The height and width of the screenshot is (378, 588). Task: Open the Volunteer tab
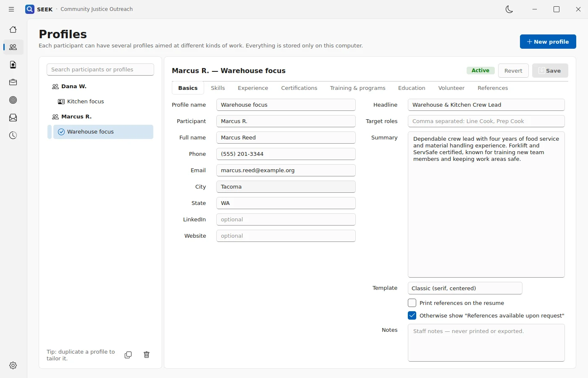point(451,88)
